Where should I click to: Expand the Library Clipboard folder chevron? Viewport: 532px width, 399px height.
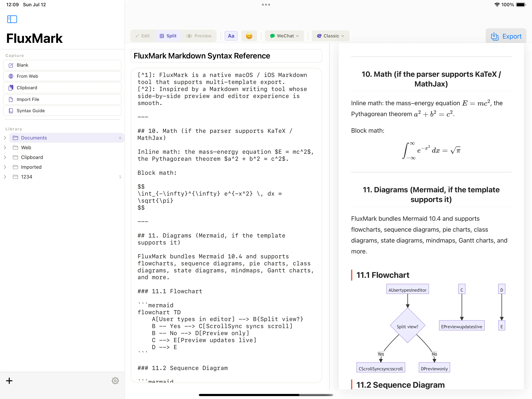[5, 157]
